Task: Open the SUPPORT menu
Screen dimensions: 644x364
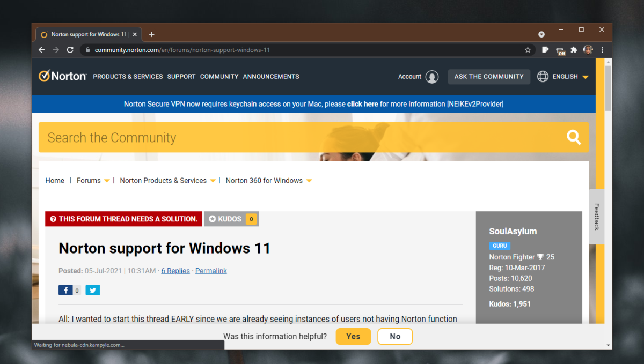Action: point(181,77)
